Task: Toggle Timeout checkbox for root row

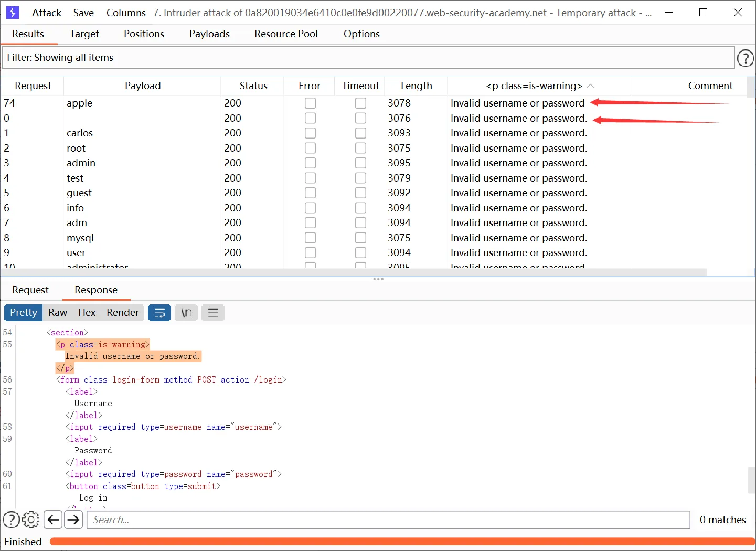Action: [360, 148]
